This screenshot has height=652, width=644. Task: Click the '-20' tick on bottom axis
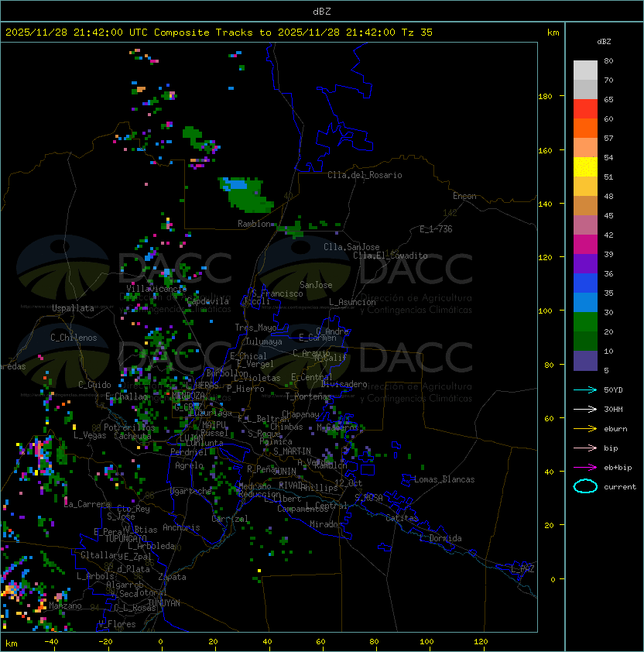click(x=105, y=642)
